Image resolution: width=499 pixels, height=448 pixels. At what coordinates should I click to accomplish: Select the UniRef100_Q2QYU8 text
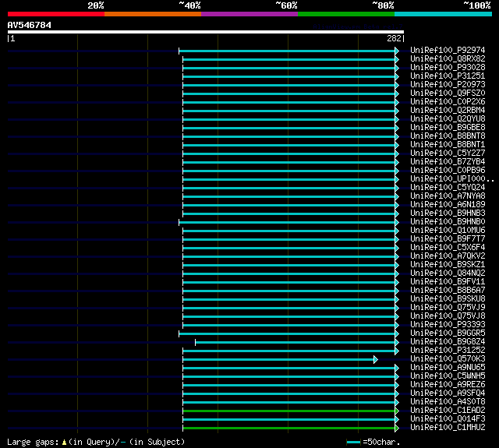[448, 119]
